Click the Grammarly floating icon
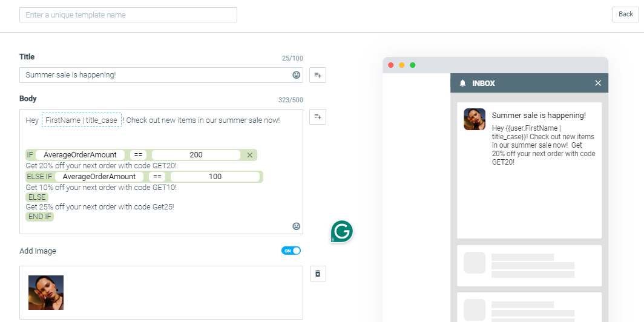This screenshot has width=644, height=322. 342,232
